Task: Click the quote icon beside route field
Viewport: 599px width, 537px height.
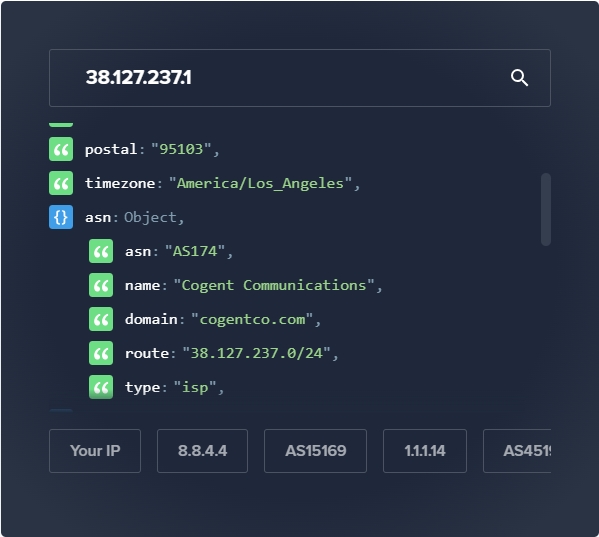Action: coord(101,353)
